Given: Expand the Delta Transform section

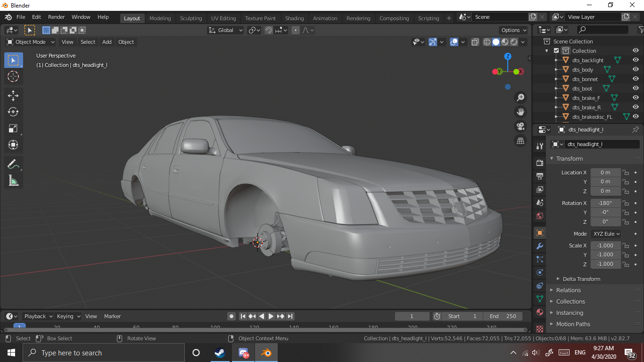Looking at the screenshot, I should coord(581,279).
